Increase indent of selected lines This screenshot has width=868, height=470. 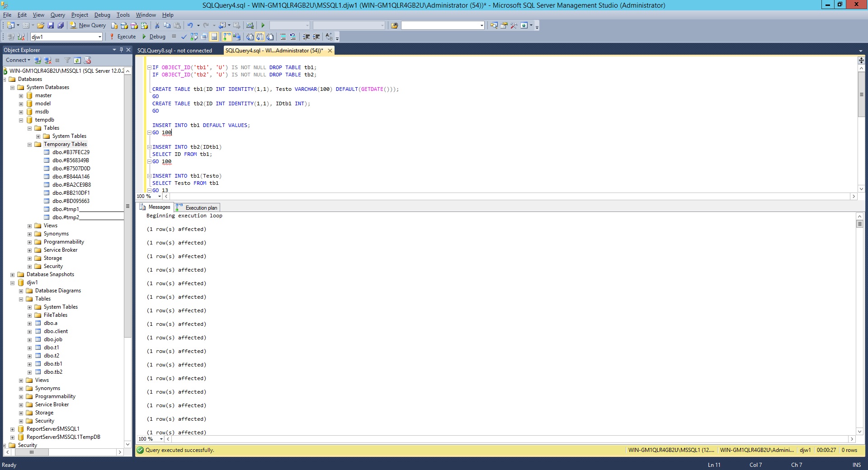coord(316,37)
